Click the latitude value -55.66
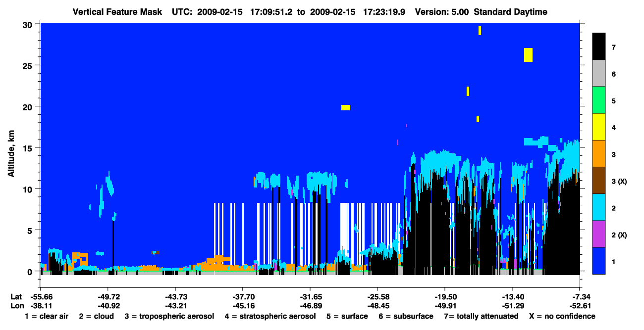The image size is (644, 330). [41, 296]
